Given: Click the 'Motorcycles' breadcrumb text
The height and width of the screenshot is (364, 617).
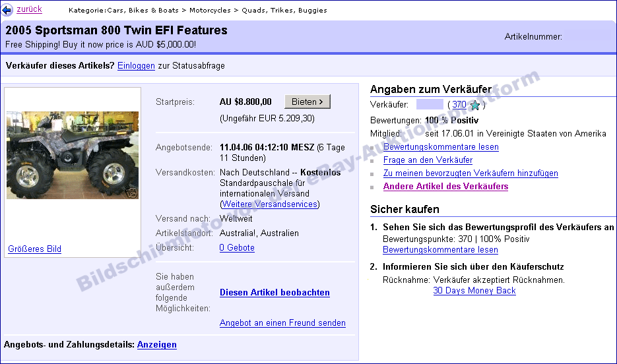Looking at the screenshot, I should click(x=210, y=10).
